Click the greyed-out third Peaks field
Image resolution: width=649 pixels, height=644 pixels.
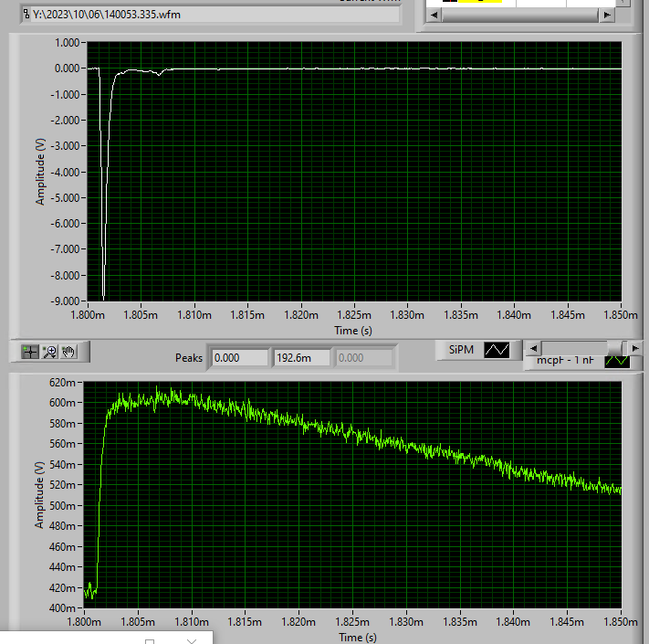[364, 358]
